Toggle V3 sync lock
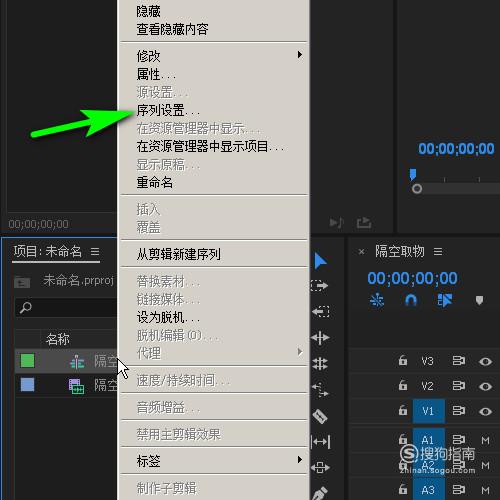This screenshot has width=500, height=500. coord(458,361)
